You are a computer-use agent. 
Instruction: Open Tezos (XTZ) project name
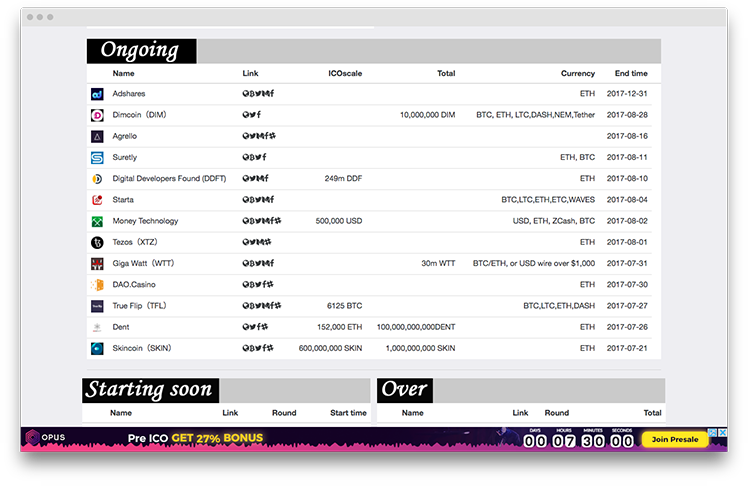(135, 242)
